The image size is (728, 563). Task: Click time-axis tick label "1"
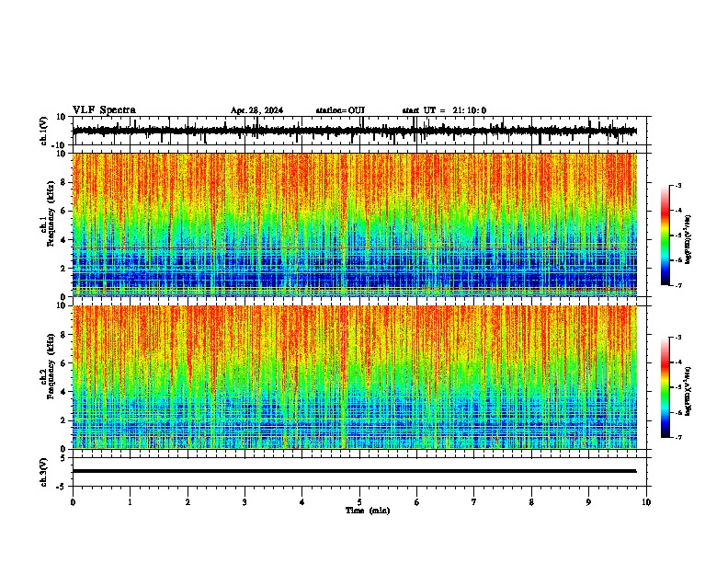(x=130, y=502)
